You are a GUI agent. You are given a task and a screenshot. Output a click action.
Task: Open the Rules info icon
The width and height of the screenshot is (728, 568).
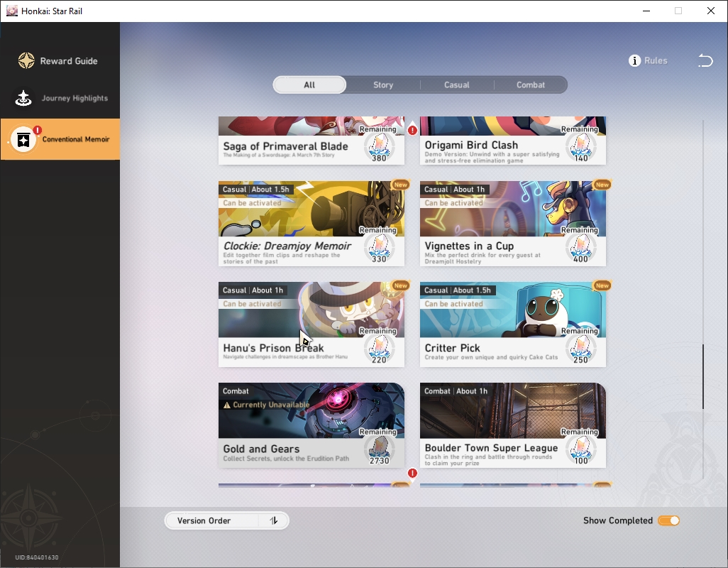pyautogui.click(x=634, y=61)
